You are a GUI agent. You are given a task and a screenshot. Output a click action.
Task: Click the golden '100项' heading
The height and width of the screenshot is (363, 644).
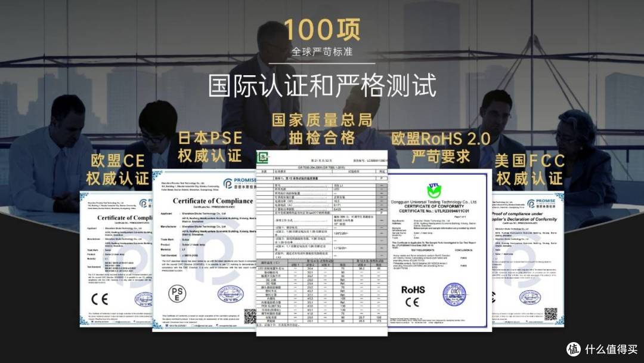pos(323,29)
